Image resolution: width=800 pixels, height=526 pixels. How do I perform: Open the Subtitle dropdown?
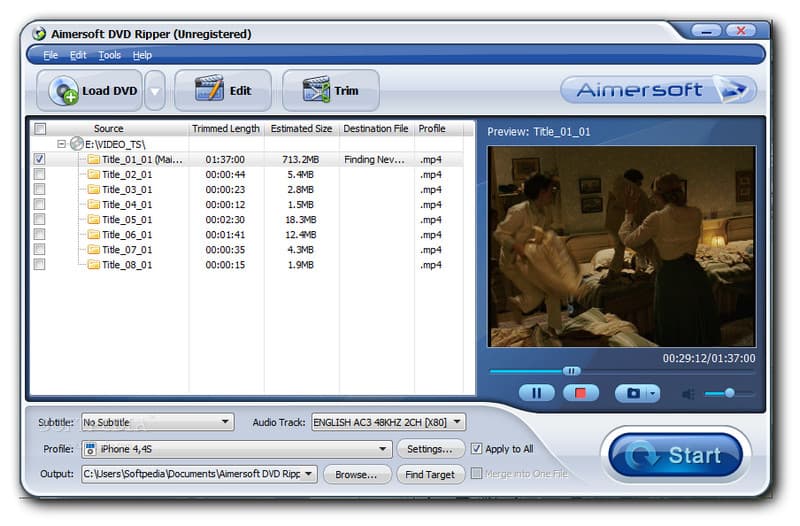tap(157, 422)
